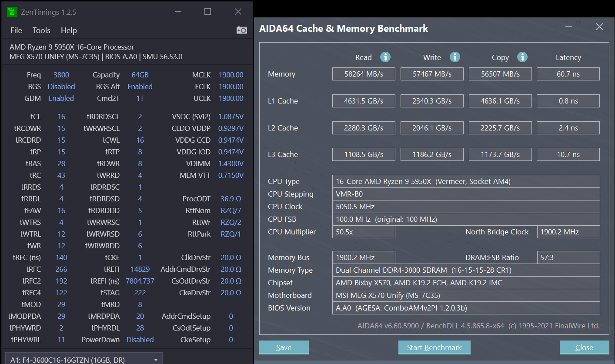Click VDIMM value 1.4300V

click(x=231, y=164)
